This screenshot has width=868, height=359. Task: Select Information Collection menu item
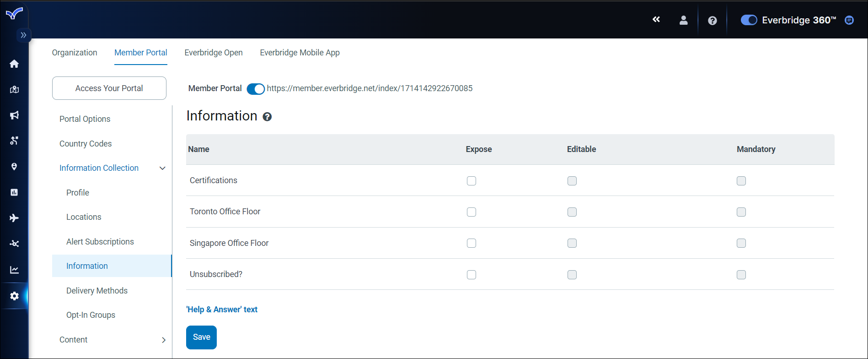99,168
